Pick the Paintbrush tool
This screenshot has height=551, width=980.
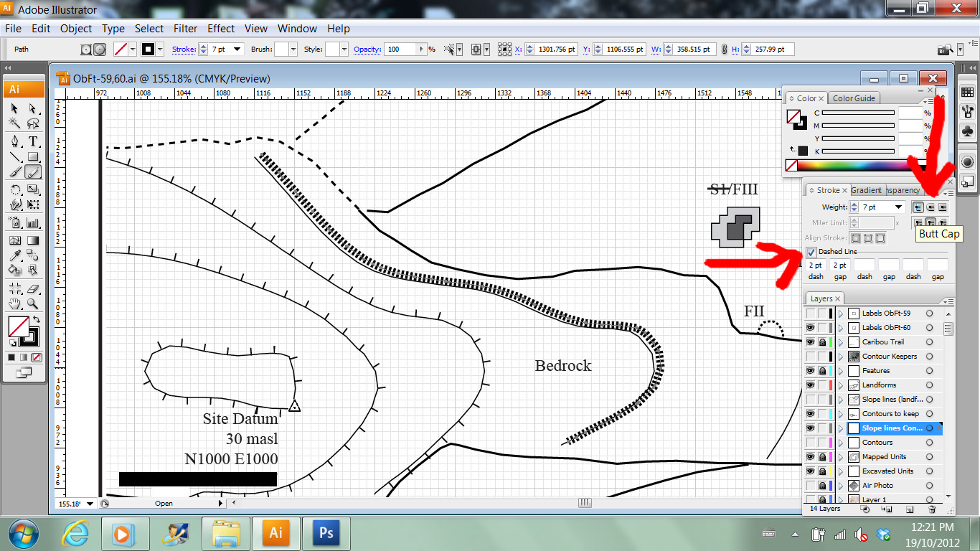[14, 172]
